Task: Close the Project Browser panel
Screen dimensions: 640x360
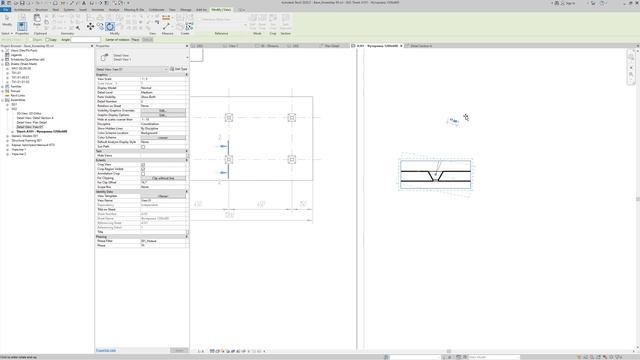Action: click(x=92, y=46)
